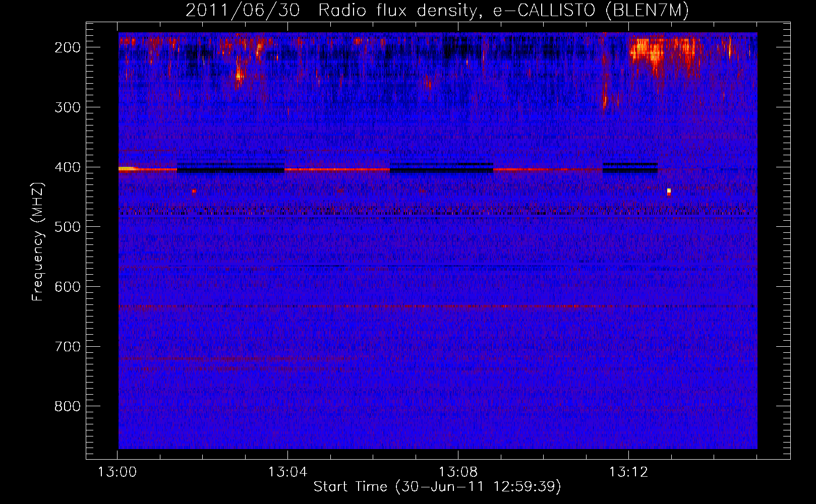This screenshot has height=504, width=816.
Task: Select the 300 frequency tick label
Action: (x=68, y=107)
